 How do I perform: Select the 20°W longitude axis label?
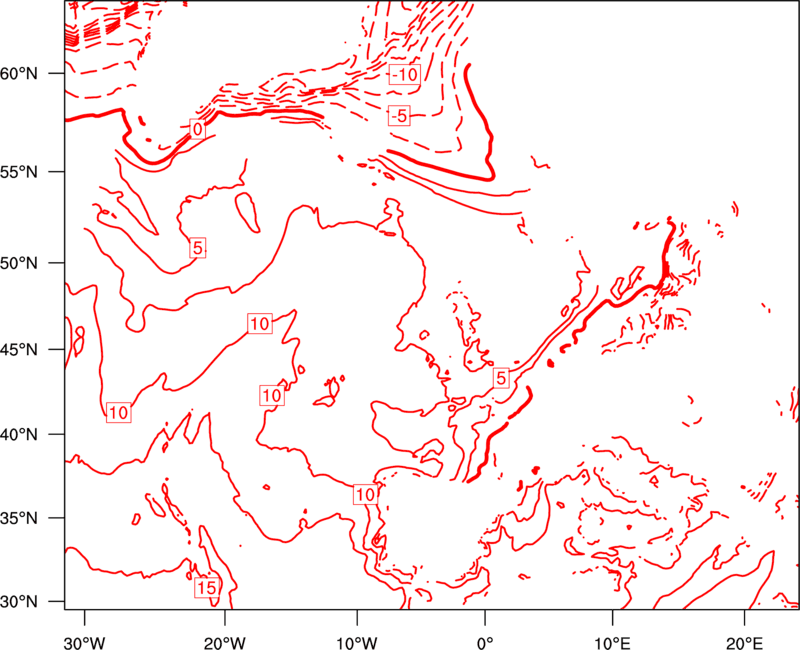coord(225,642)
